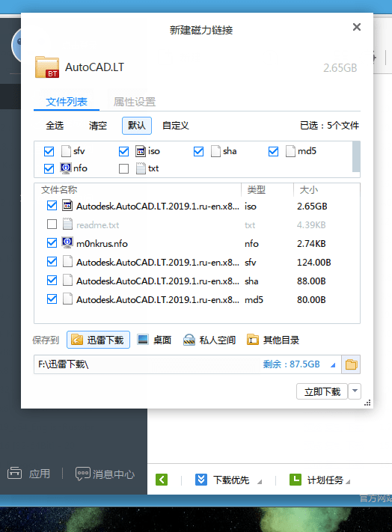Close the new magnet link dialog
Screen dimensions: 392x532
click(356, 27)
